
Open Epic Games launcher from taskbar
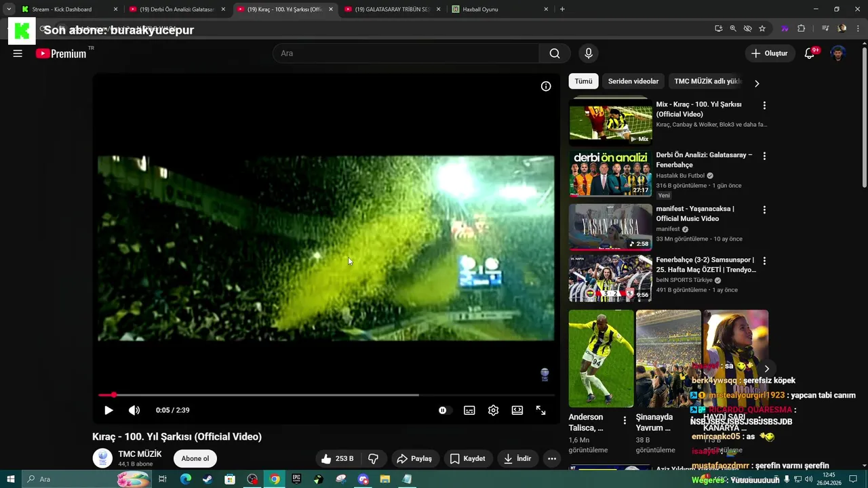point(296,479)
